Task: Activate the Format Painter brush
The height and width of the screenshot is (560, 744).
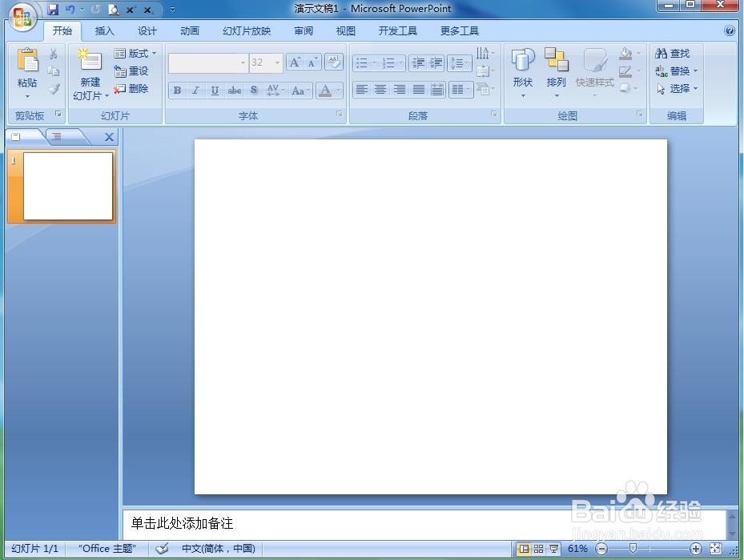Action: (54, 89)
